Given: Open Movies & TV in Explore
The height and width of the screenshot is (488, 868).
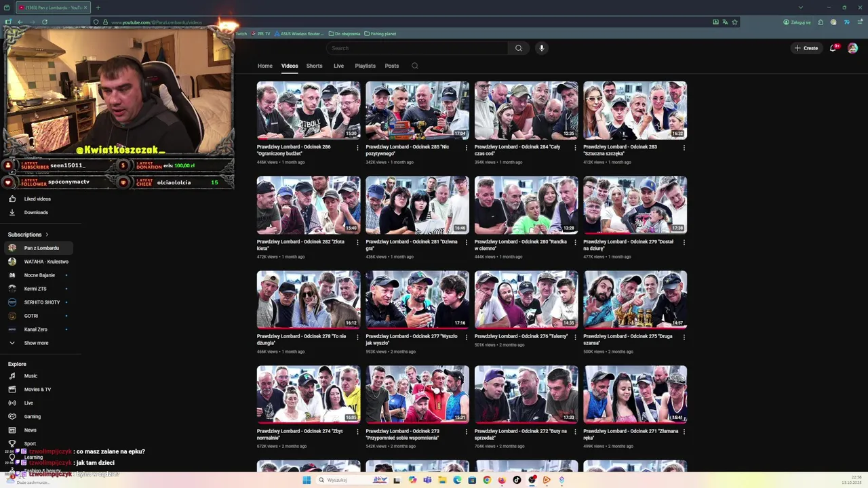Looking at the screenshot, I should [x=38, y=389].
